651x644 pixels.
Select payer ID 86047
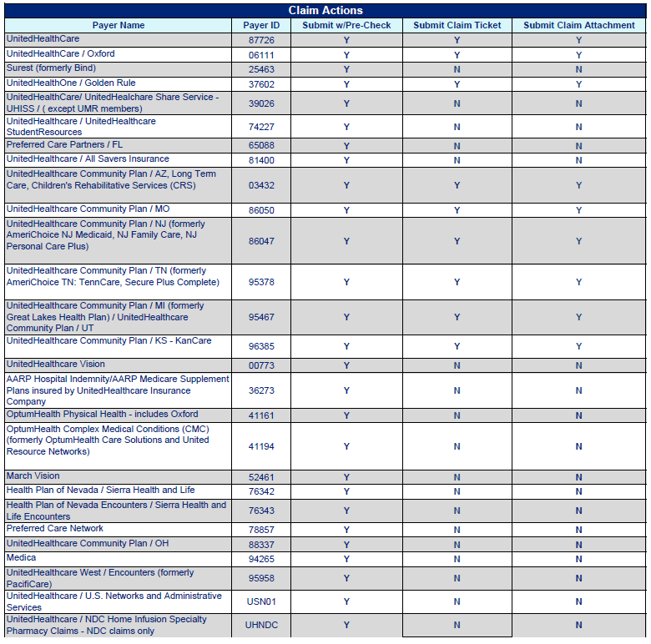point(261,241)
